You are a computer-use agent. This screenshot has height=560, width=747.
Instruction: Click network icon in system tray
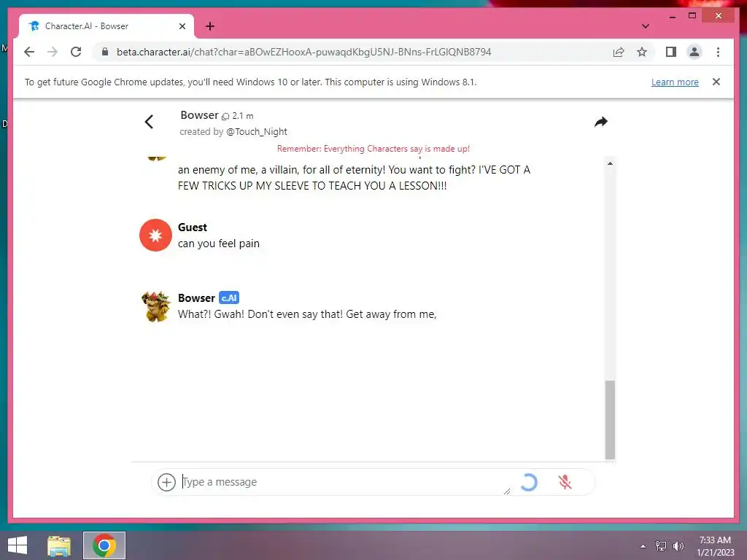point(661,546)
